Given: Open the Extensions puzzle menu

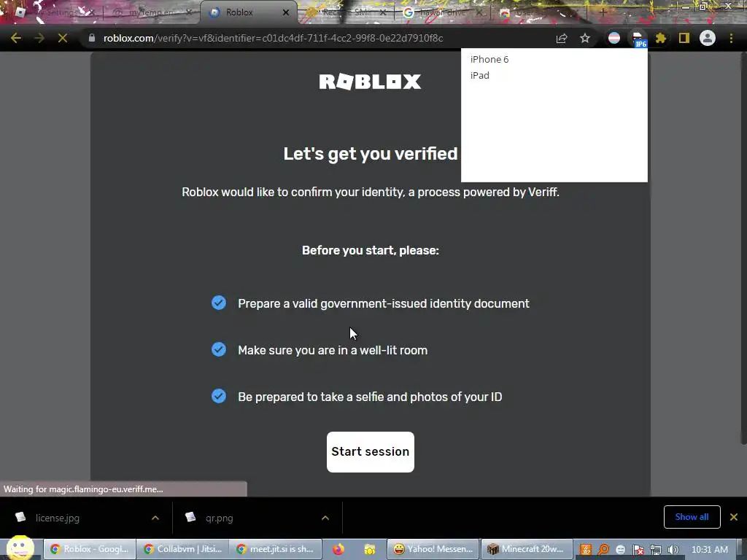Looking at the screenshot, I should point(661,38).
